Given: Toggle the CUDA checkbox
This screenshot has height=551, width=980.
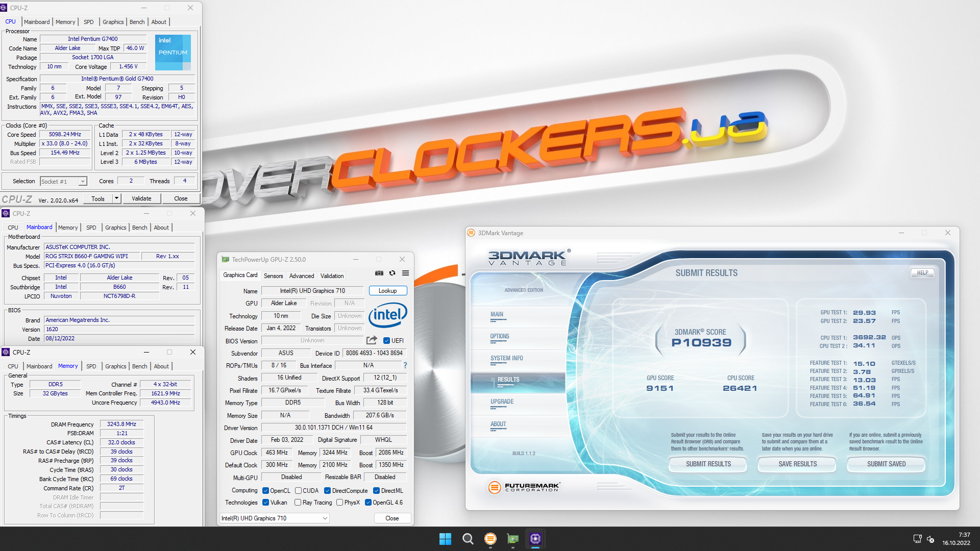Looking at the screenshot, I should pos(298,491).
